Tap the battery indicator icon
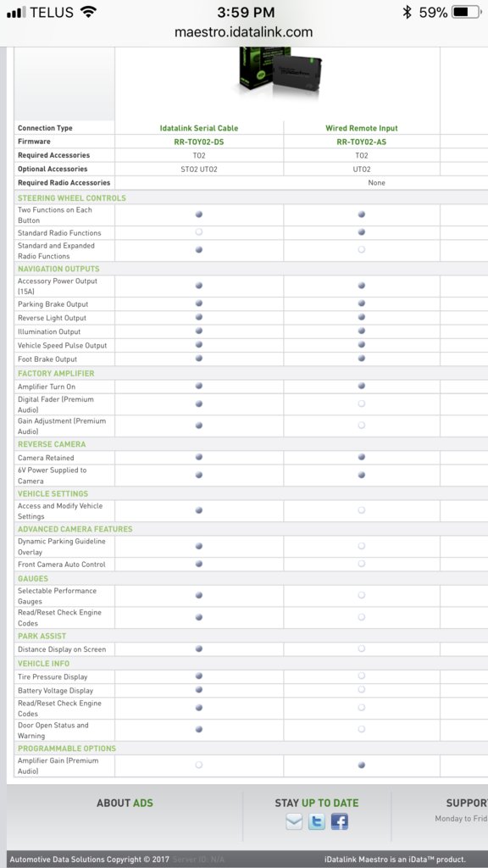Viewport: 488px width, 868px height. [x=467, y=12]
